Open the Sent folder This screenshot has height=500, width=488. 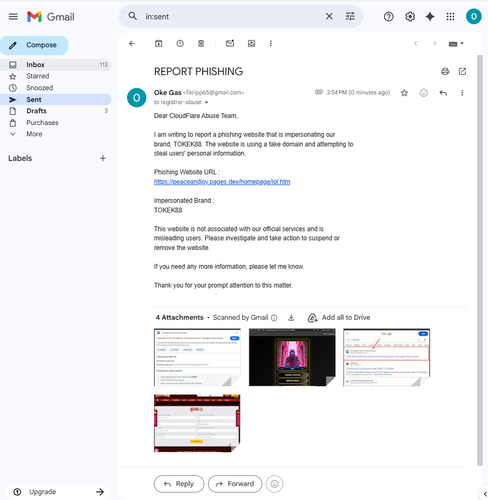click(55, 99)
